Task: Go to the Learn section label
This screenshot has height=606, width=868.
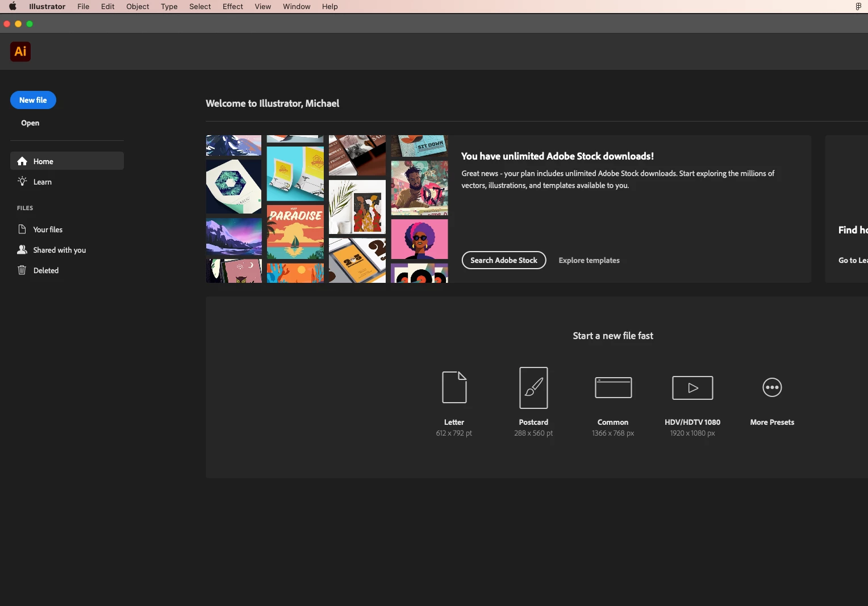Action: [x=43, y=182]
